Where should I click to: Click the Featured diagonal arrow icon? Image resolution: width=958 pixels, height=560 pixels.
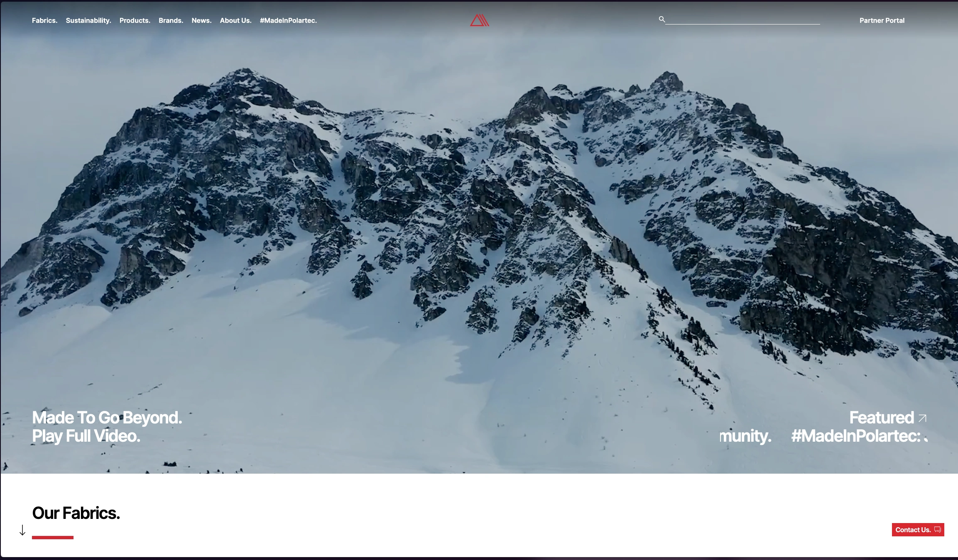pos(922,418)
